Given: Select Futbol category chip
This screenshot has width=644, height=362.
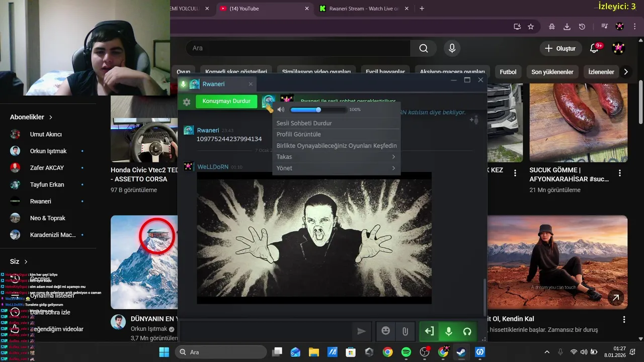Looking at the screenshot, I should [508, 72].
